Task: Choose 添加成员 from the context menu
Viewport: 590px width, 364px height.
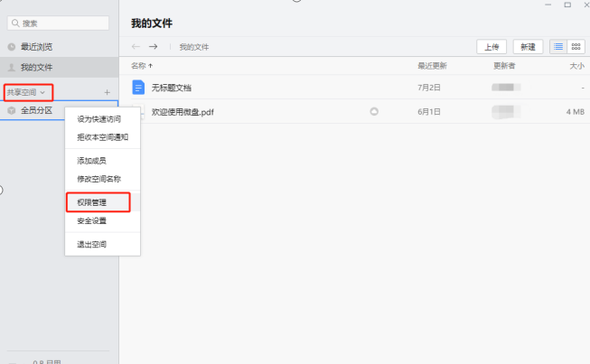Action: coord(91,160)
